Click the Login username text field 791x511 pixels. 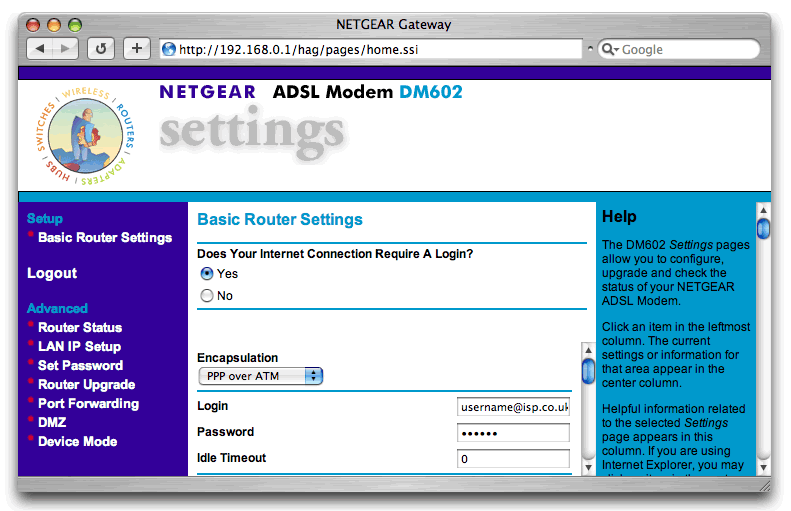[x=513, y=407]
